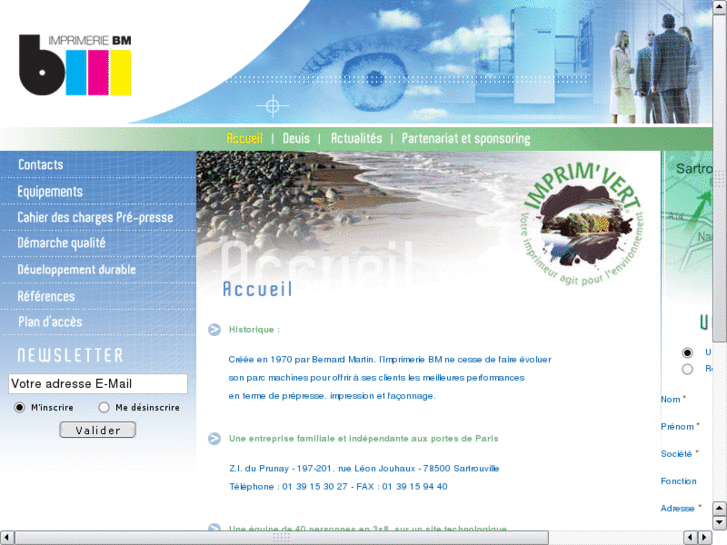This screenshot has width=727, height=545.
Task: Open the Démarche qualité page
Action: pos(62,243)
